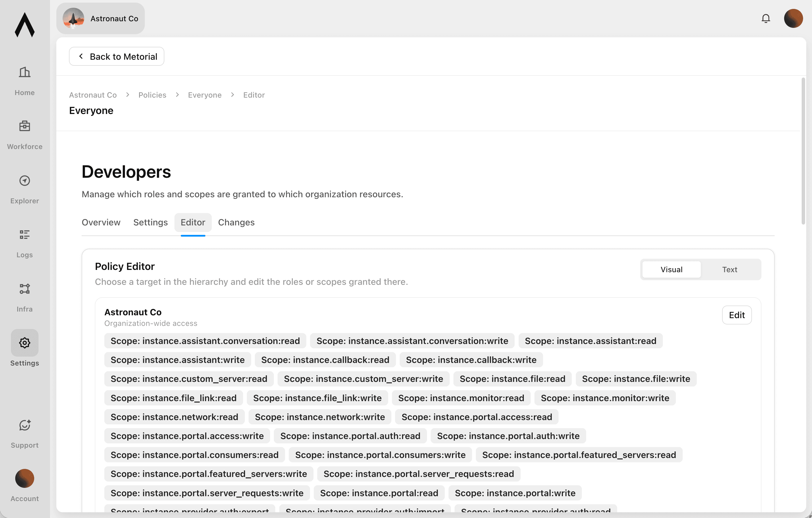The height and width of the screenshot is (518, 812).
Task: Open the Support chat icon
Action: 25,425
